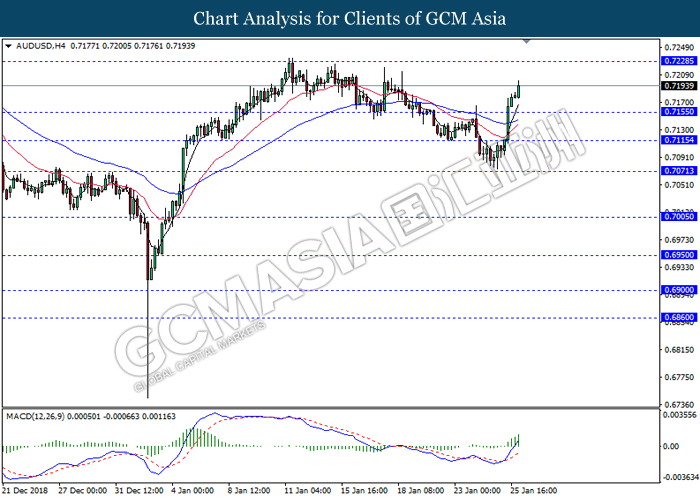Image resolution: width=700 pixels, height=500 pixels.
Task: Click the 25 Jan 16:00 time axis label
Action: click(533, 491)
